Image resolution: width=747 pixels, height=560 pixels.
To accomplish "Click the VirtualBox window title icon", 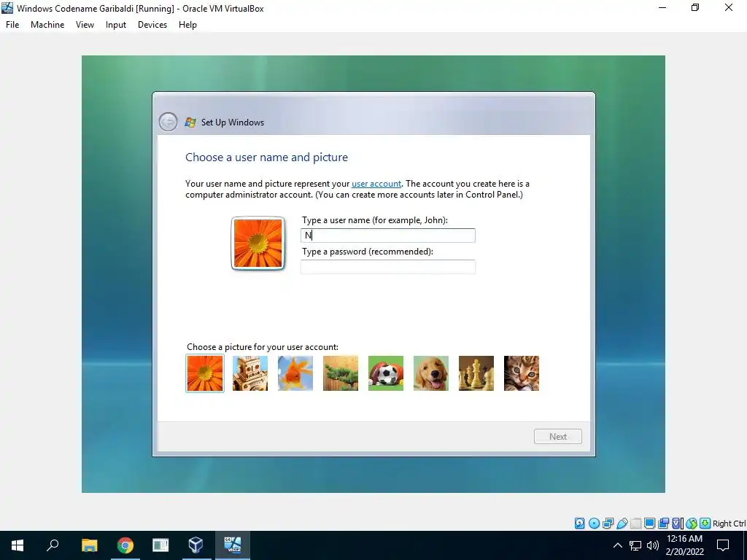I will 7,7.
